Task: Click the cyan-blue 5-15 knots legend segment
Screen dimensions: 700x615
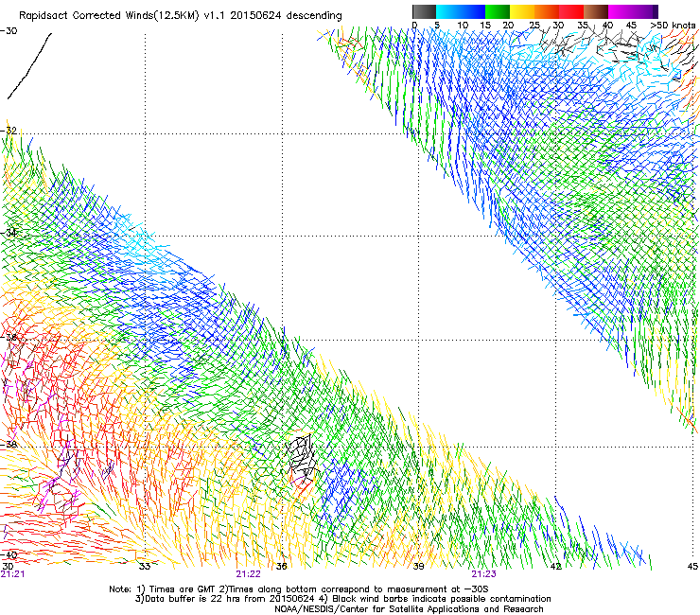Action: pyautogui.click(x=461, y=11)
